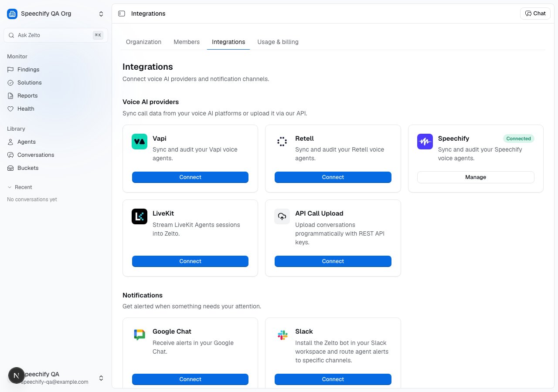The height and width of the screenshot is (392, 558).
Task: Click the ⌘K shortcut badge
Action: point(98,35)
